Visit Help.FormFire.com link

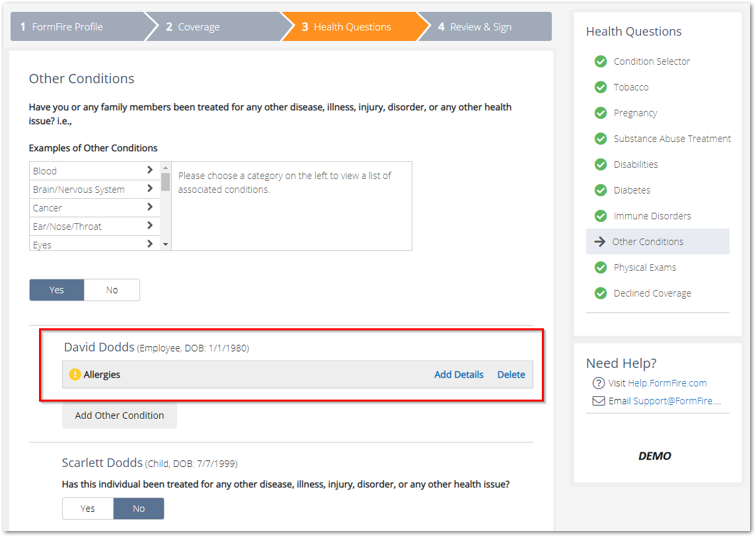click(667, 383)
